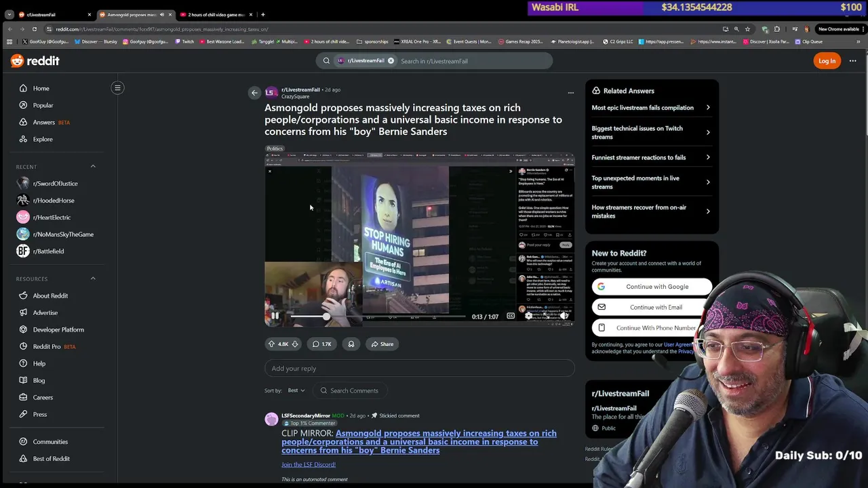This screenshot has width=868, height=488.
Task: Upvote the Asmongold post
Action: click(x=272, y=344)
